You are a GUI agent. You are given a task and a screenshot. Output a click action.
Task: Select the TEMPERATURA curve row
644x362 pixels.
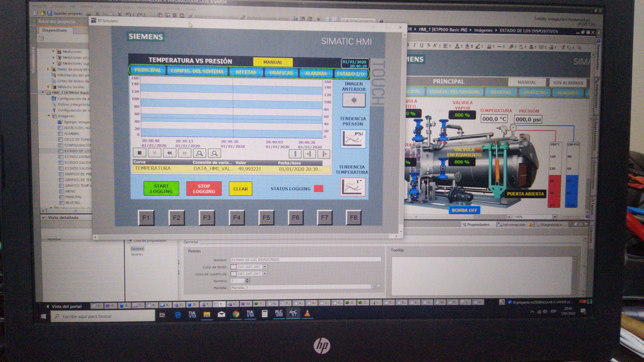(x=232, y=169)
